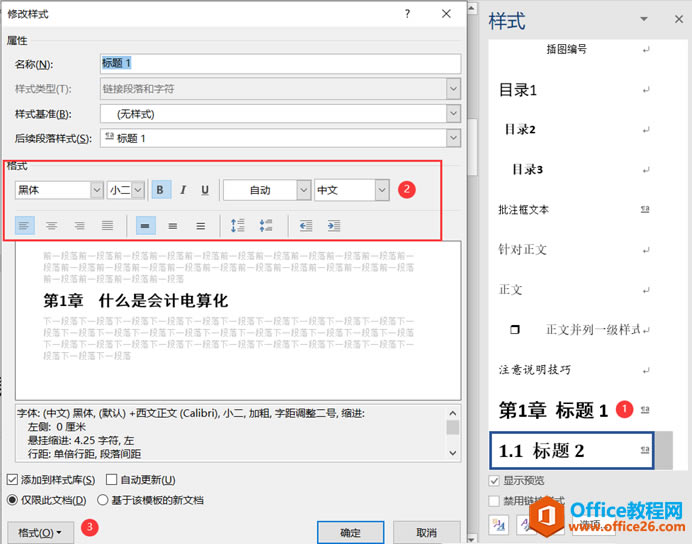Check 添加到样式库 checkbox
Image resolution: width=692 pixels, height=544 pixels.
tap(12, 480)
